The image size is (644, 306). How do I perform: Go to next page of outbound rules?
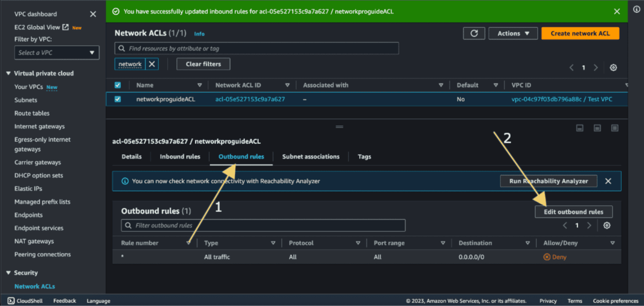(x=589, y=226)
